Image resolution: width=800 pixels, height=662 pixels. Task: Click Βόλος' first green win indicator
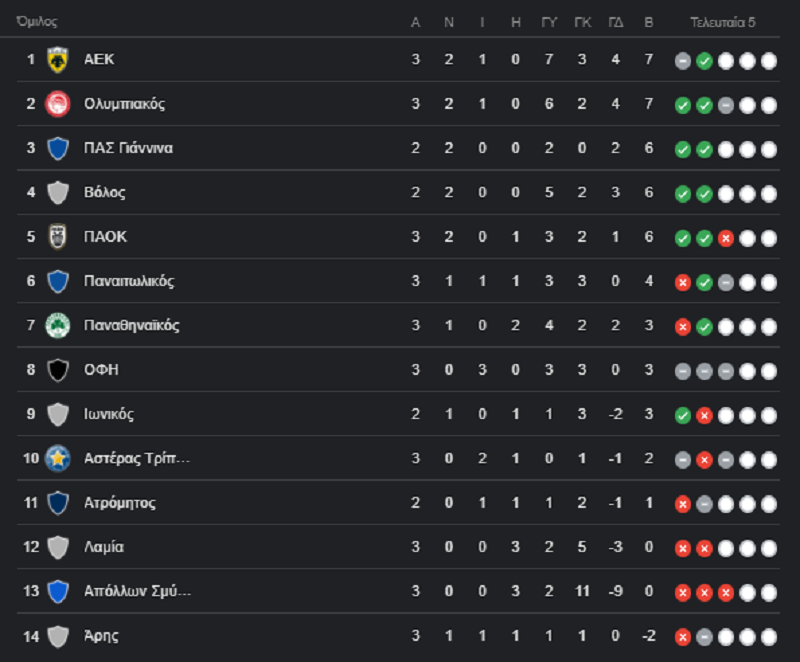pos(683,194)
